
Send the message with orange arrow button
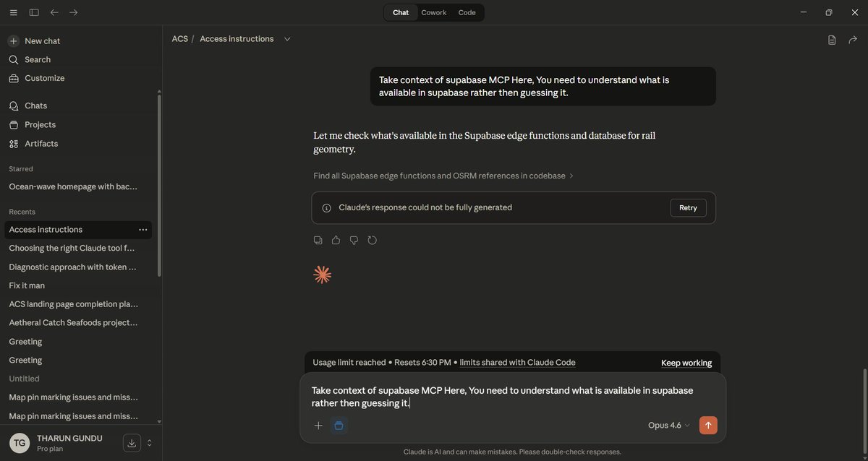708,426
